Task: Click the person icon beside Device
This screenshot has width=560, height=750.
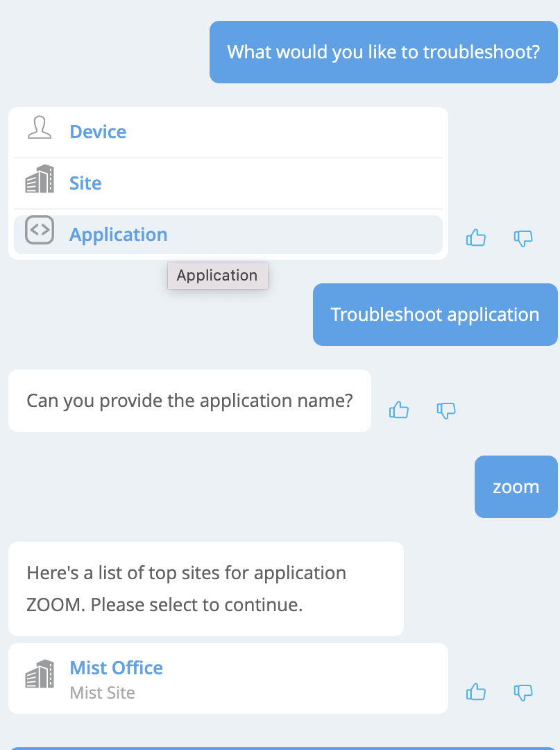Action: tap(40, 128)
